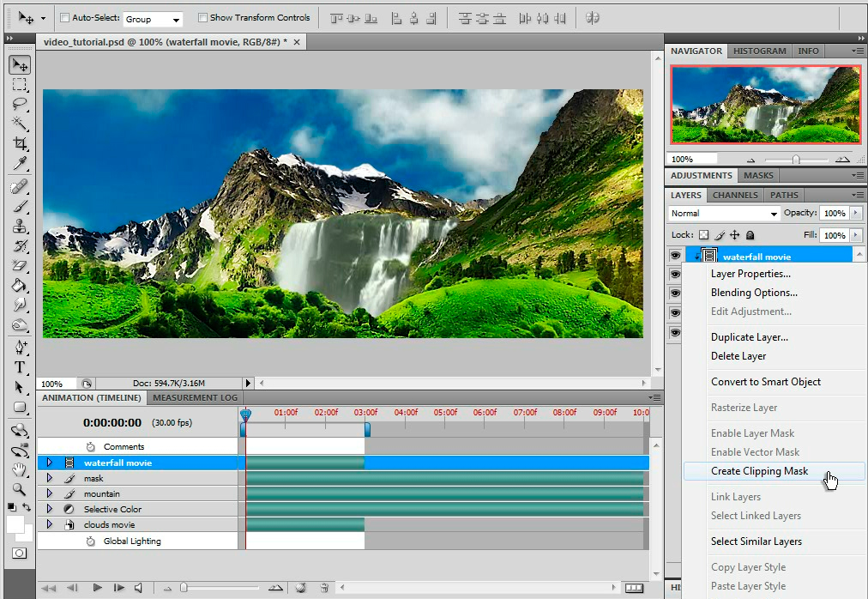Go to the first frame in timeline

click(x=49, y=588)
